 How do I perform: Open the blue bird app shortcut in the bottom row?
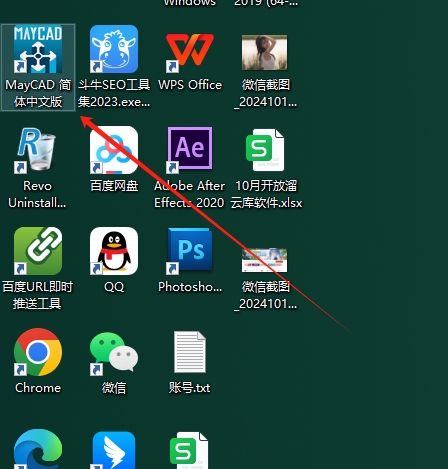tap(114, 450)
